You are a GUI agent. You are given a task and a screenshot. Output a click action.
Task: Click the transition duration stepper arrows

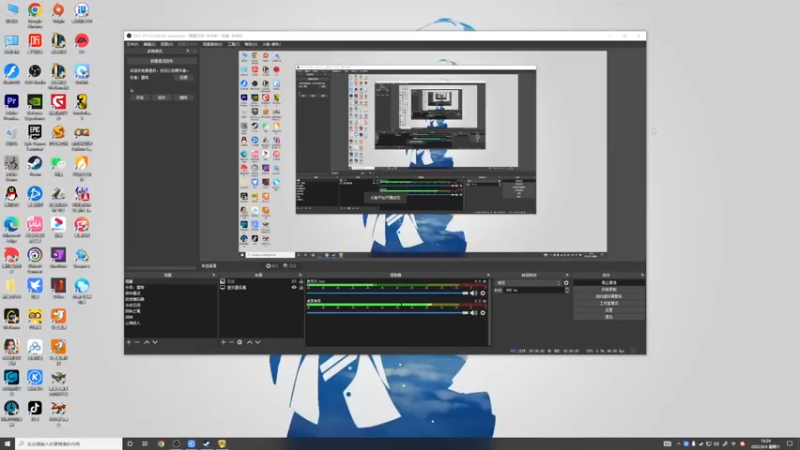567,290
